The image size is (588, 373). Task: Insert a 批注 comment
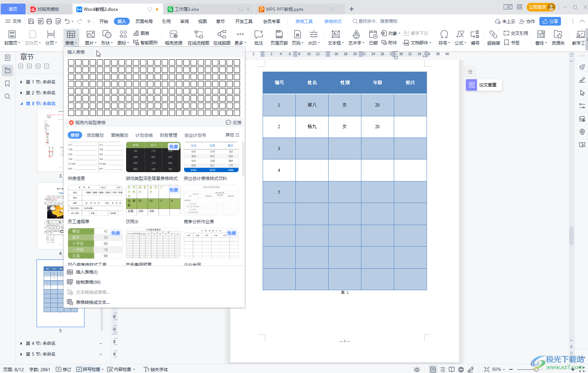259,38
